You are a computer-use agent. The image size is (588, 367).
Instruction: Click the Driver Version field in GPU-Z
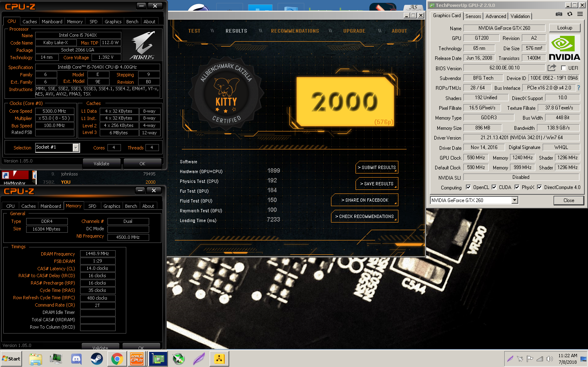click(x=521, y=138)
